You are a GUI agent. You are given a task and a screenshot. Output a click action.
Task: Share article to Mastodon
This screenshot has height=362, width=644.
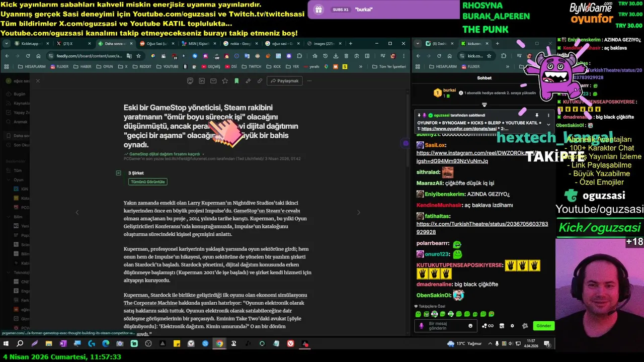190,80
